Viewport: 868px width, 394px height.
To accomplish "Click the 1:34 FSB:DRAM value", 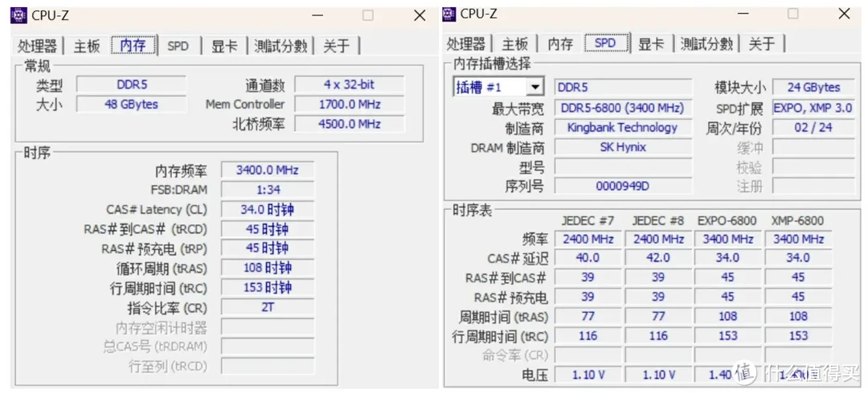I will coord(267,190).
